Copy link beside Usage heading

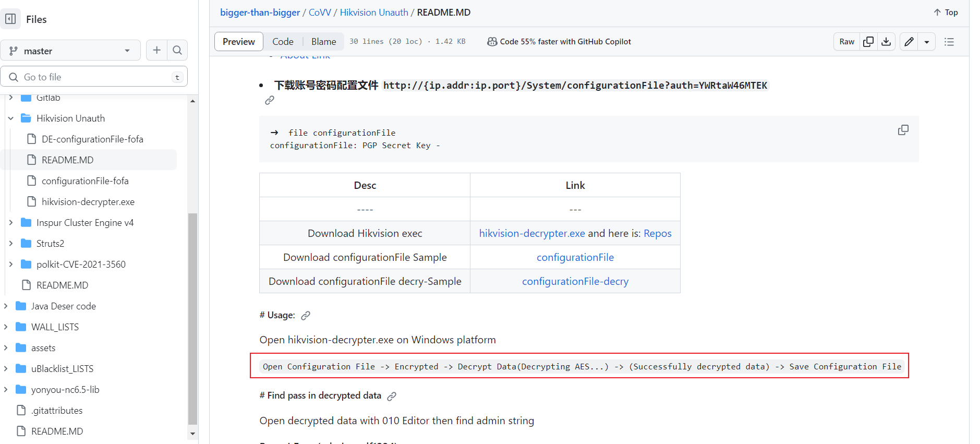[x=306, y=315]
